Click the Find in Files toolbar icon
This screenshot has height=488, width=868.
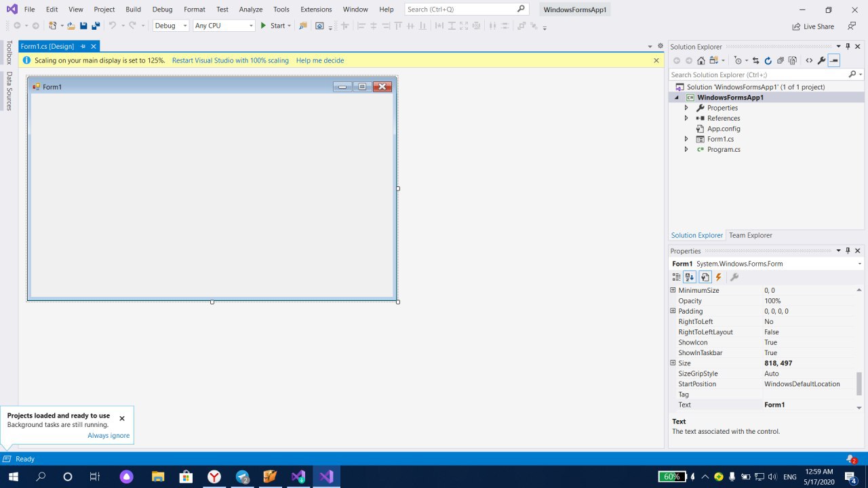pos(302,26)
